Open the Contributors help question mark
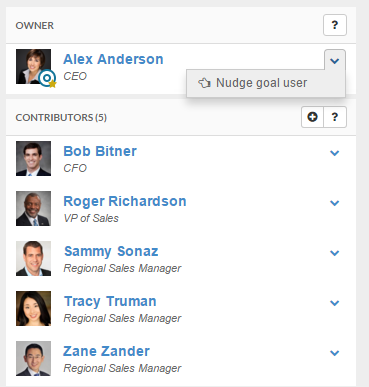This screenshot has height=387, width=369. pos(335,117)
